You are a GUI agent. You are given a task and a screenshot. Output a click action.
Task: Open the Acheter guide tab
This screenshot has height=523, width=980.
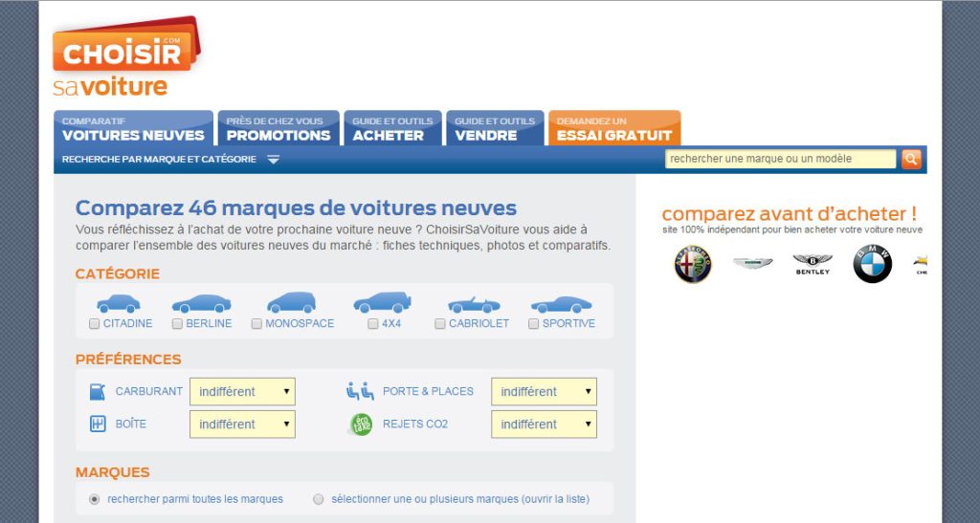392,128
